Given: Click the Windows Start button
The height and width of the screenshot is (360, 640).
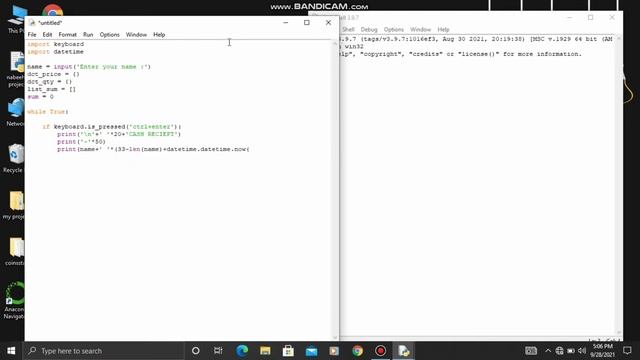Looking at the screenshot, I should 11,351.
